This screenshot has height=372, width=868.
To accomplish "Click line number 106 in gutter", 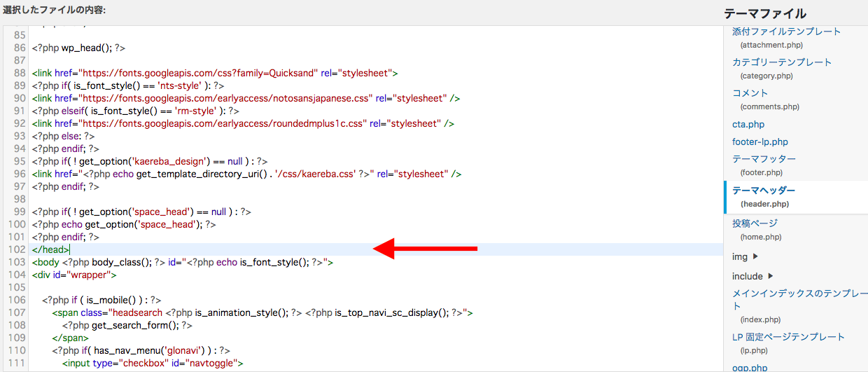I will [x=17, y=300].
